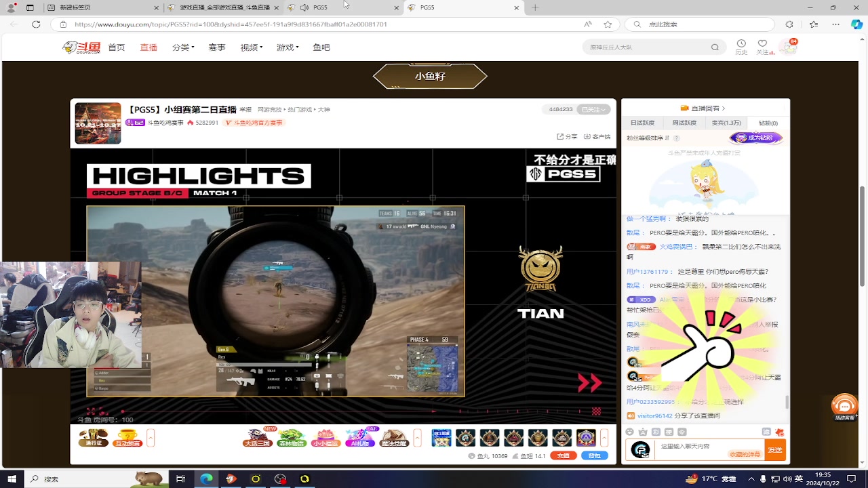Image resolution: width=868 pixels, height=488 pixels.
Task: Open the 活动客服 customer service bubble
Action: pos(844,408)
